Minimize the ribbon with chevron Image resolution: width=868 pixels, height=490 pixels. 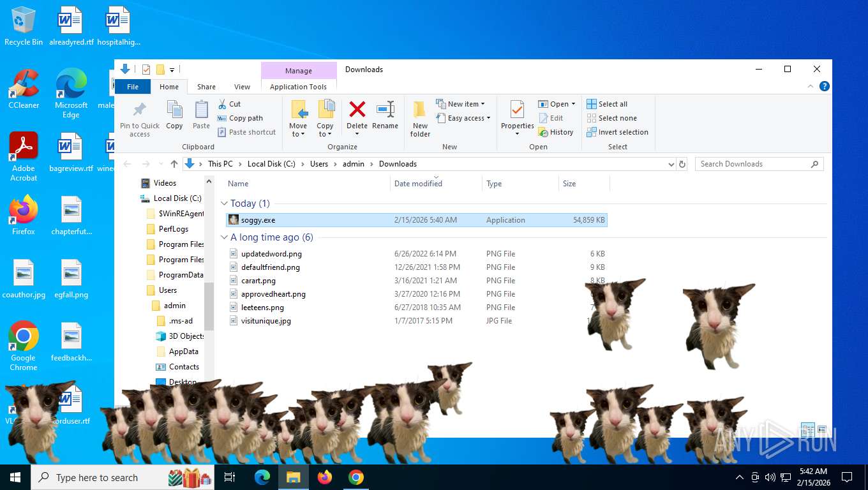click(x=811, y=86)
